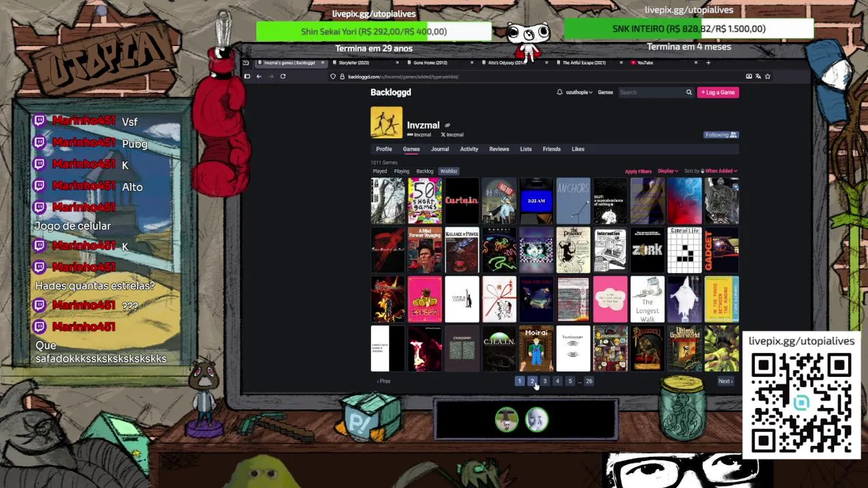Bookmark page with the star icon
Viewport: 868px width, 488px height.
768,77
